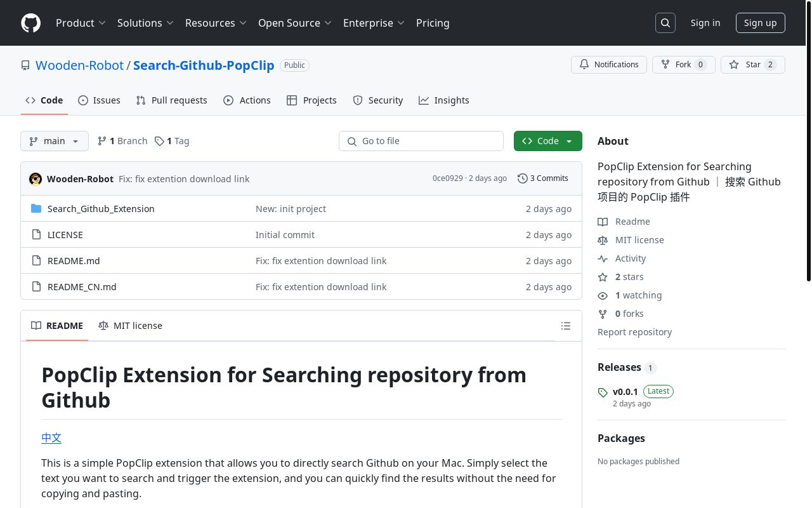Click the Latest release badge
The height and width of the screenshot is (508, 812).
pos(658,391)
